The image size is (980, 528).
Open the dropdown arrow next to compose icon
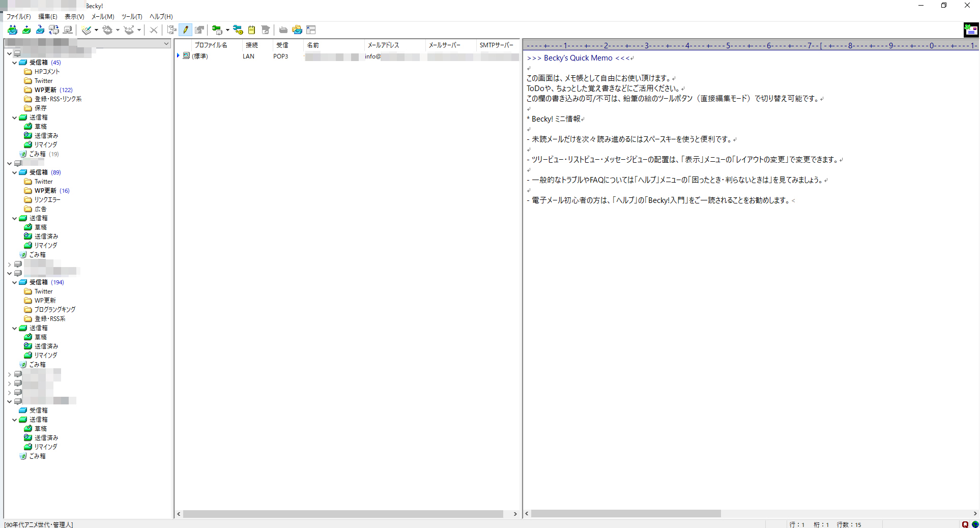click(96, 30)
